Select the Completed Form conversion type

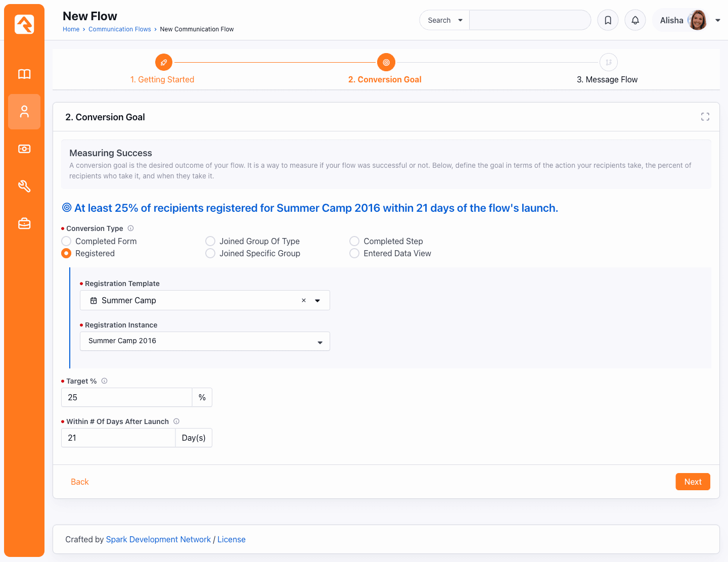point(66,241)
